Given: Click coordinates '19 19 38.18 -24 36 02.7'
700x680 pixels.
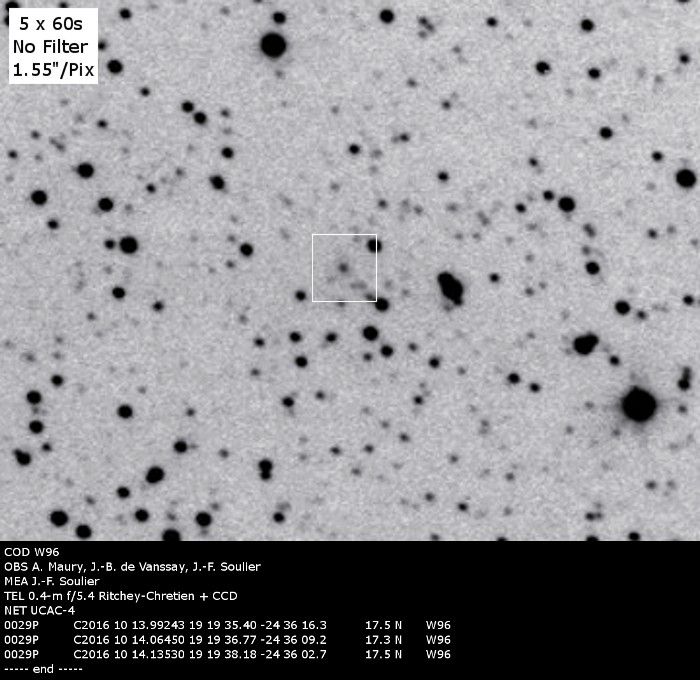Looking at the screenshot, I should (258, 655).
